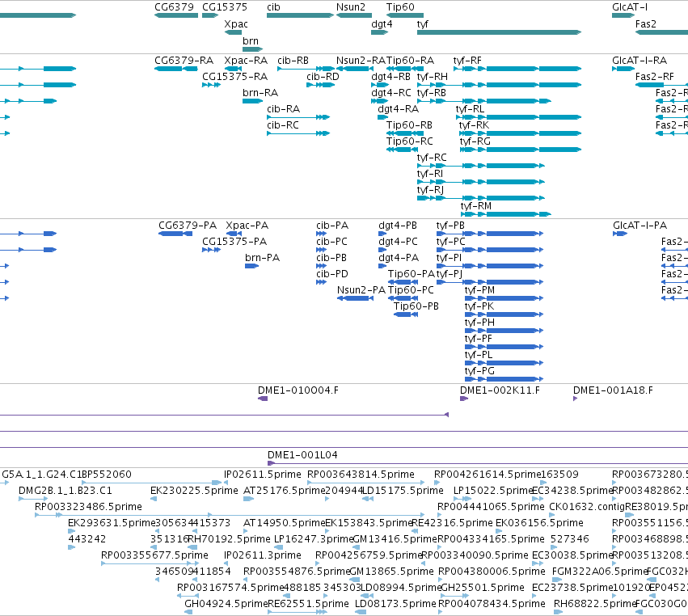Select protein Xpac-PA label
This screenshot has height=616, width=688.
pyautogui.click(x=247, y=226)
